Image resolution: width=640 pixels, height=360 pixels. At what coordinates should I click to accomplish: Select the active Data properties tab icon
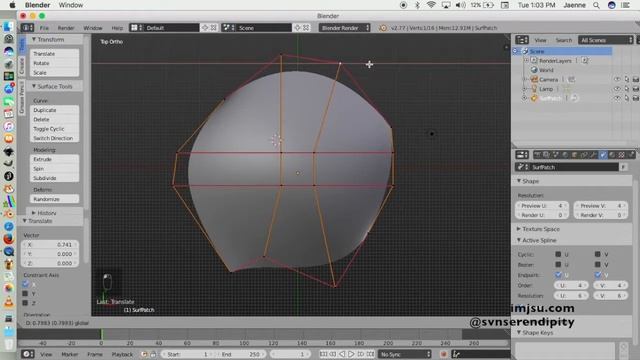pyautogui.click(x=603, y=155)
